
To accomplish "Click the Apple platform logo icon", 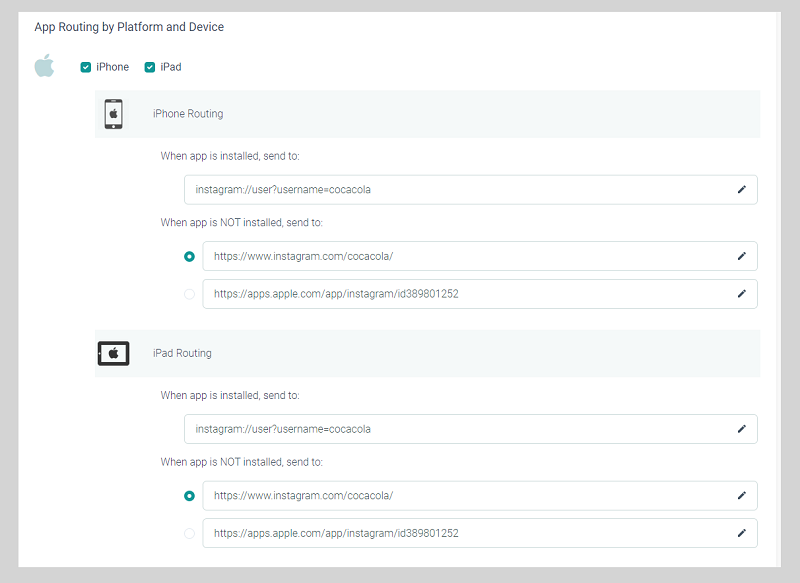I will [x=44, y=66].
